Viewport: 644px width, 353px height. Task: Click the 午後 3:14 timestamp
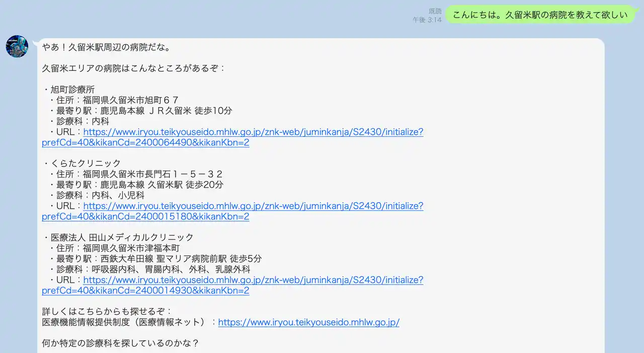427,20
